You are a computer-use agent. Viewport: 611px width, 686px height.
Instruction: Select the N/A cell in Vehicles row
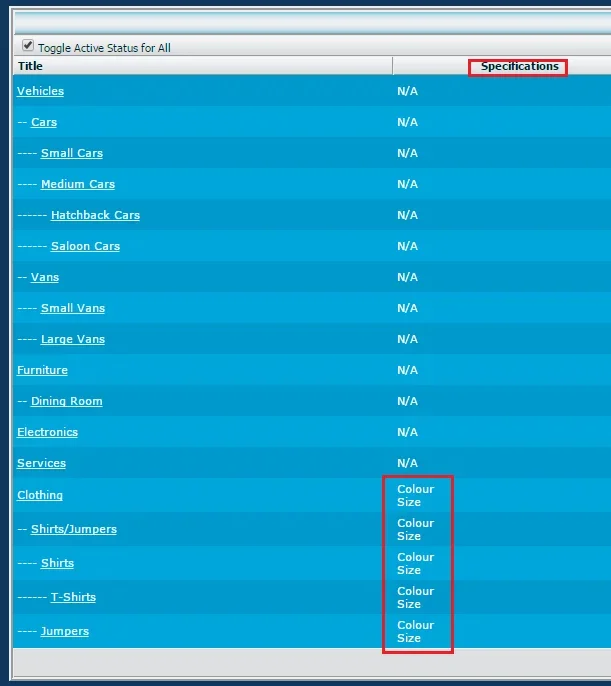[x=407, y=91]
